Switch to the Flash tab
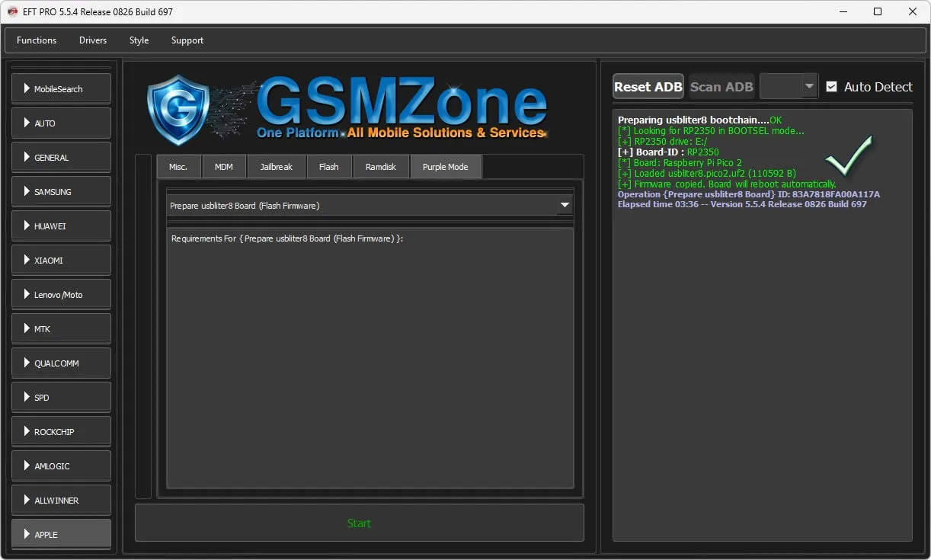 pyautogui.click(x=329, y=167)
